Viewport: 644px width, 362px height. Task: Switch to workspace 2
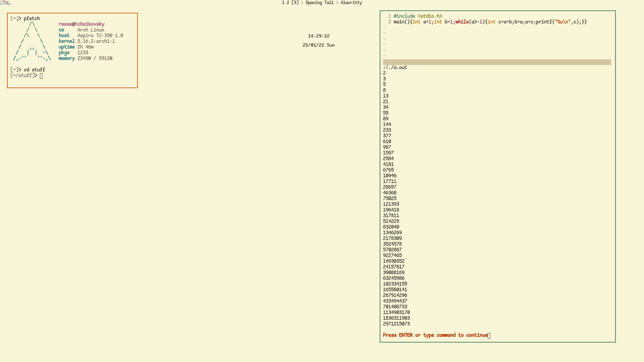(x=288, y=3)
